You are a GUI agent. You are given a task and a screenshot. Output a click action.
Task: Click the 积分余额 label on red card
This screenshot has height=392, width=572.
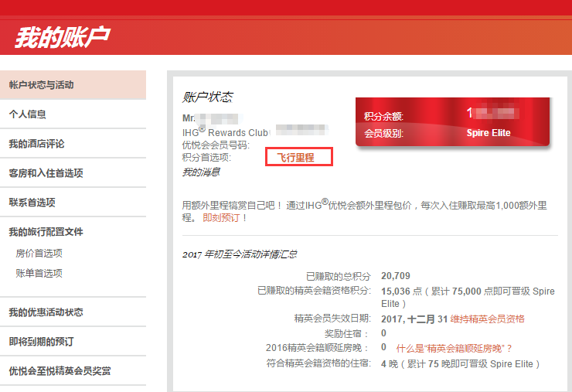[x=383, y=117]
